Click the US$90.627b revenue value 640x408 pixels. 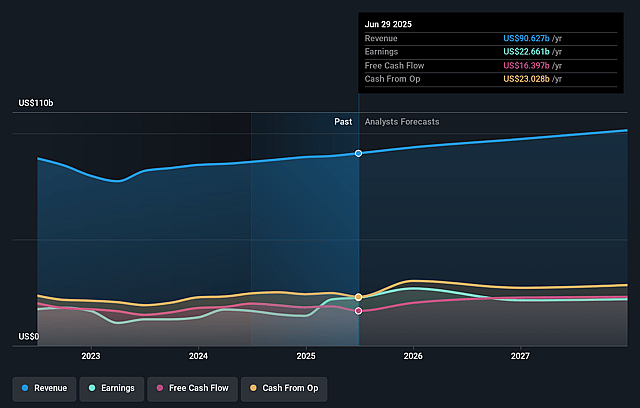click(526, 38)
